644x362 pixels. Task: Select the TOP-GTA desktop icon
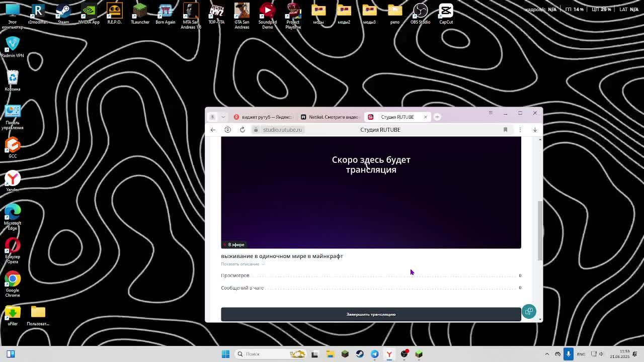pos(216,14)
